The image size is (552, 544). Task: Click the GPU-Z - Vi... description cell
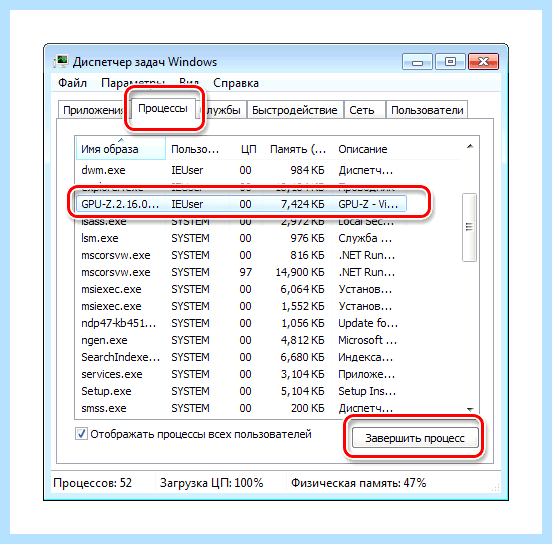[368, 204]
